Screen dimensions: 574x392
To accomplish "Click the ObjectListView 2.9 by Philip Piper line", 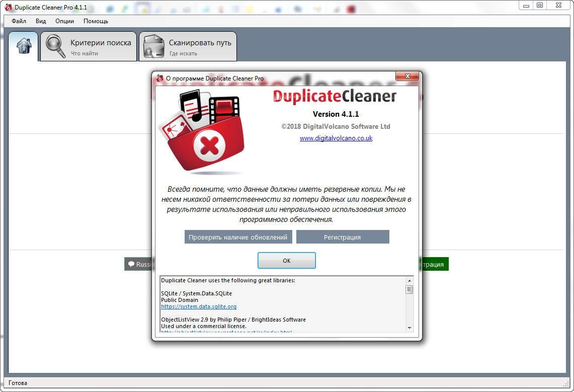I will coord(233,320).
